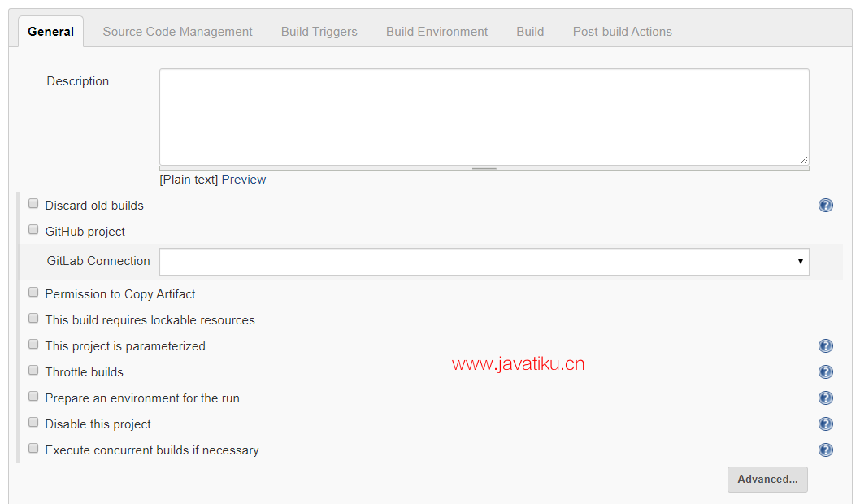Enable This build requires lockable resources
860x504 pixels.
click(33, 319)
